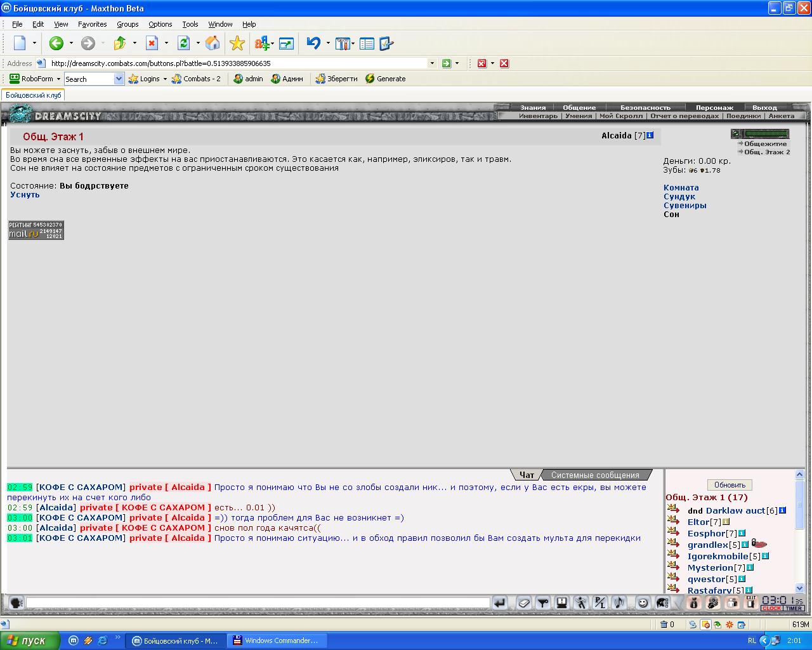The height and width of the screenshot is (650, 812).
Task: Click the smiley face emoticon icon
Action: coord(643,603)
